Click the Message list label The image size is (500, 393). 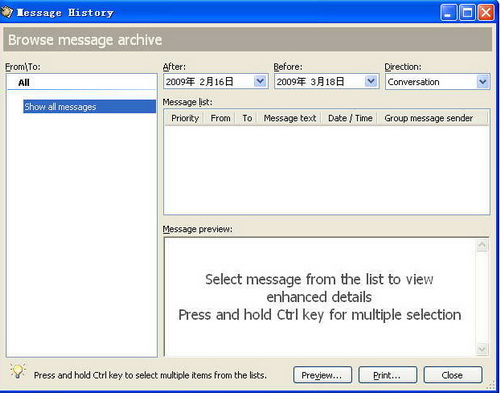point(187,102)
